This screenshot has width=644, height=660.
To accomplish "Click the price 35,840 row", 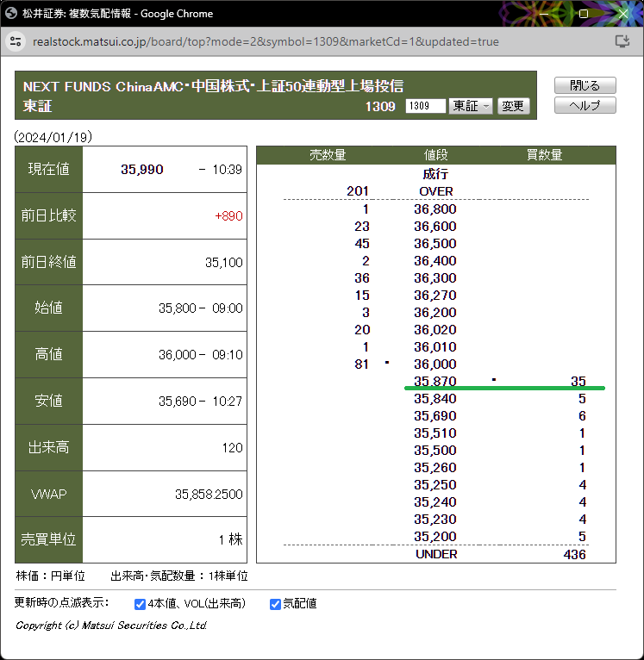I will pyautogui.click(x=435, y=399).
